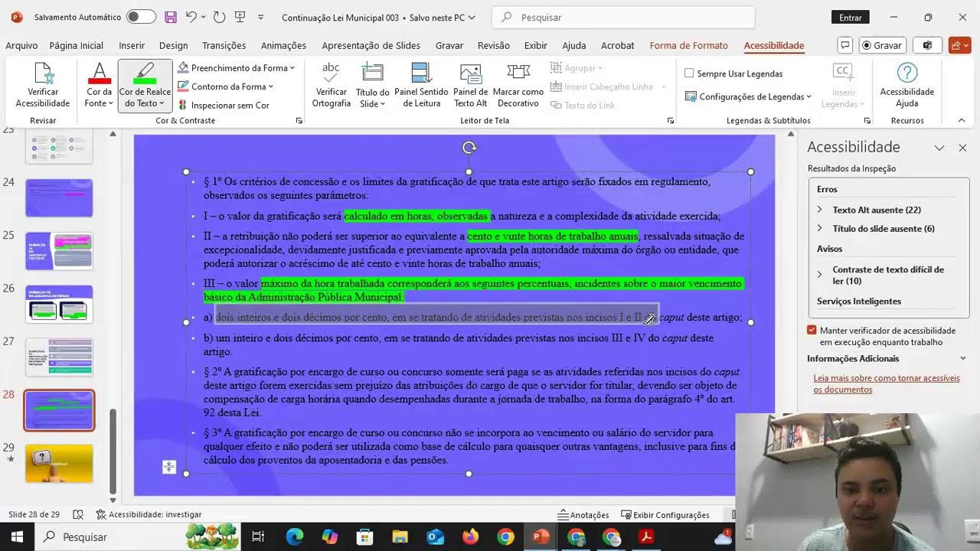The width and height of the screenshot is (980, 551).
Task: Close the Acessibilidade pane
Action: pos(962,148)
